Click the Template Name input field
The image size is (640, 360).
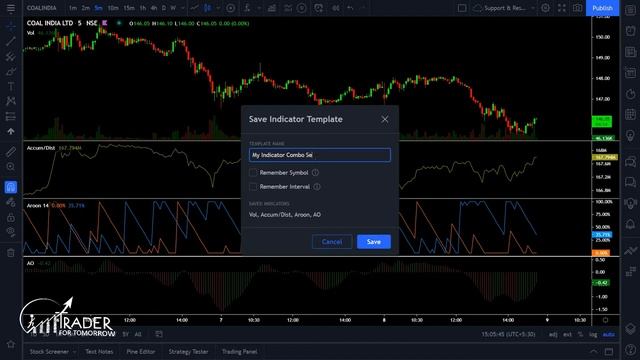pos(320,155)
